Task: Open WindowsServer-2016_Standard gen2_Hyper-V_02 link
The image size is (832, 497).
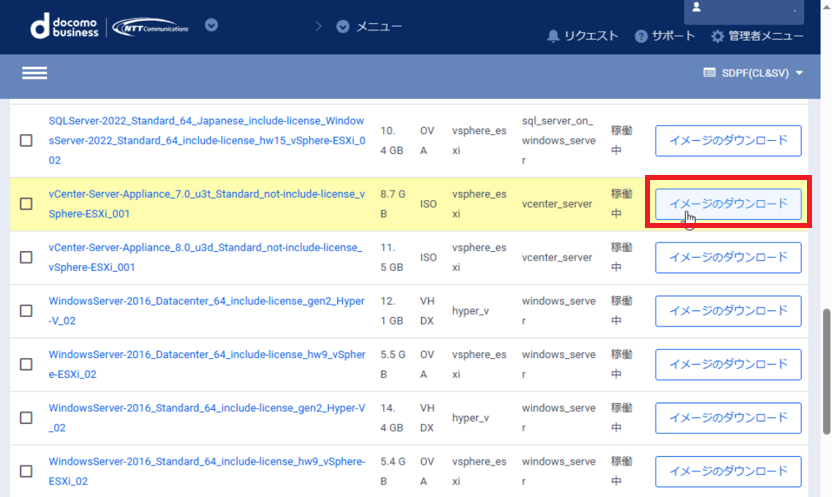Action: 207,418
